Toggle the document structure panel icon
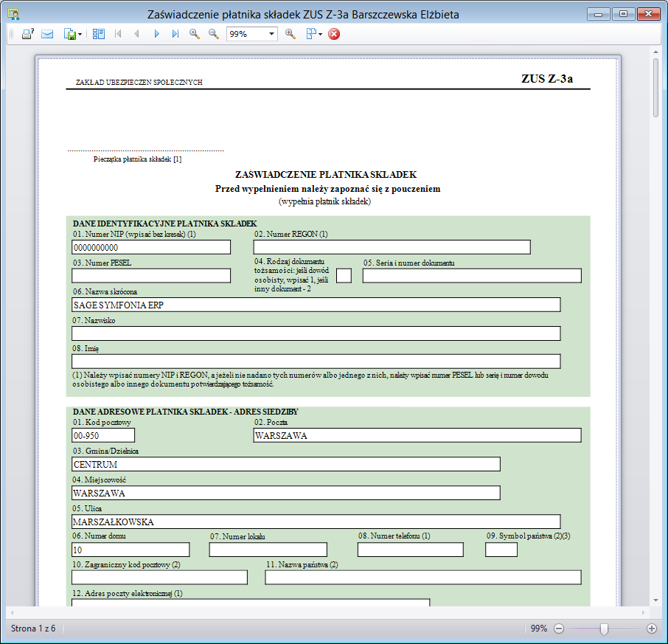Viewport: 668px width, 644px height. pyautogui.click(x=99, y=34)
